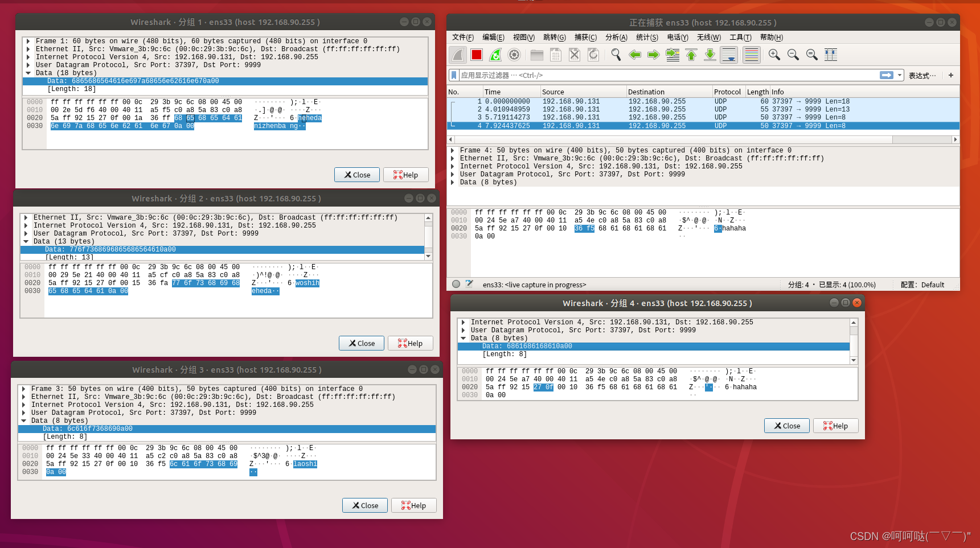Add a filter button with plus
Viewport: 980px width, 548px height.
point(950,75)
